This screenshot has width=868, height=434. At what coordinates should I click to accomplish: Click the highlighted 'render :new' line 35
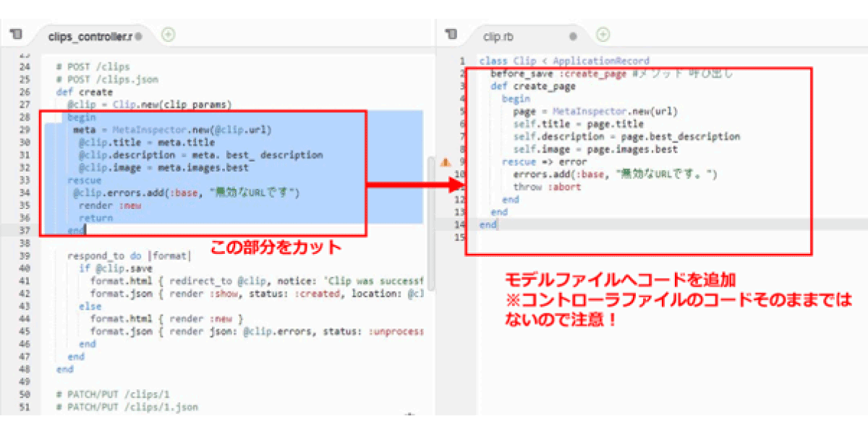(x=110, y=205)
